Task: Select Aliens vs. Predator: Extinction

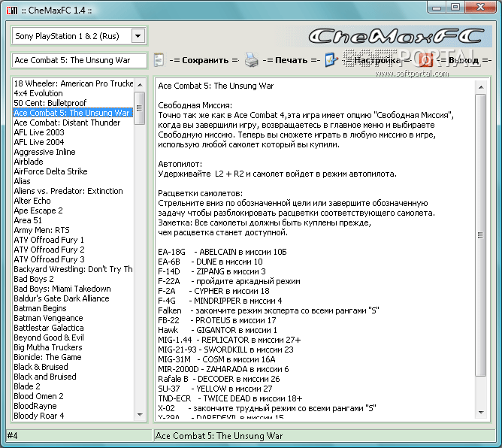Action: [73, 191]
